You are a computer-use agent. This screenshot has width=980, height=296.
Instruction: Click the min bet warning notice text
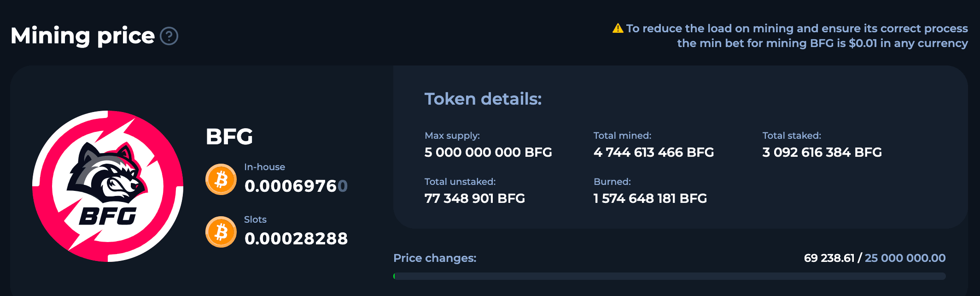coord(797,36)
